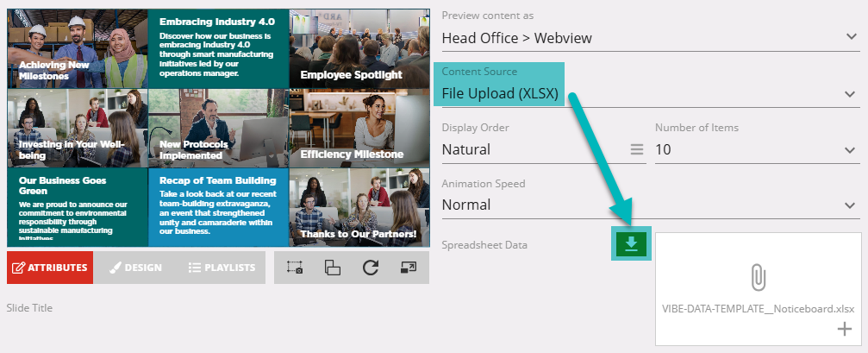Click the overlapping layers icon
This screenshot has height=353, width=868.
click(332, 268)
